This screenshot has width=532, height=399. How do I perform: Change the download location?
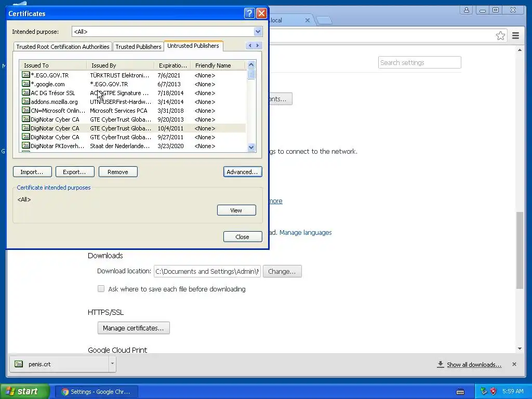(x=282, y=271)
